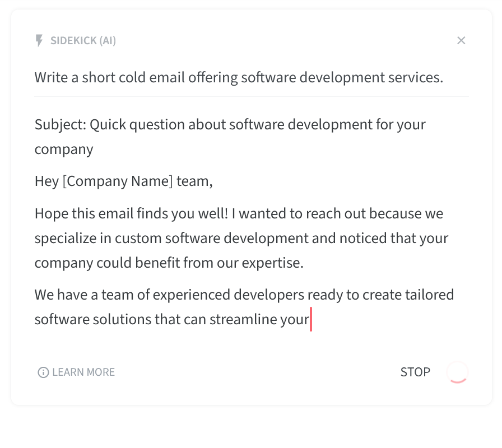Click the info circle icon near Learn More
Screen dimensions: 502x448
[43, 372]
